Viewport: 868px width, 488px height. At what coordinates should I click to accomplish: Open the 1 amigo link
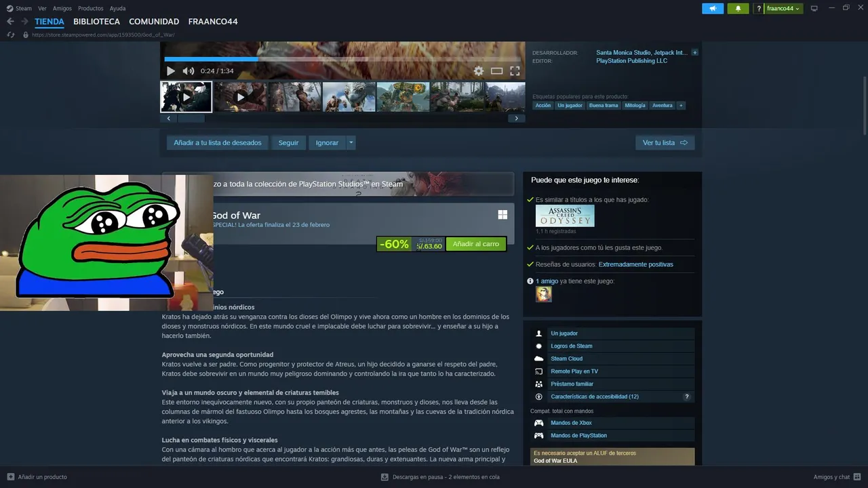pyautogui.click(x=547, y=281)
